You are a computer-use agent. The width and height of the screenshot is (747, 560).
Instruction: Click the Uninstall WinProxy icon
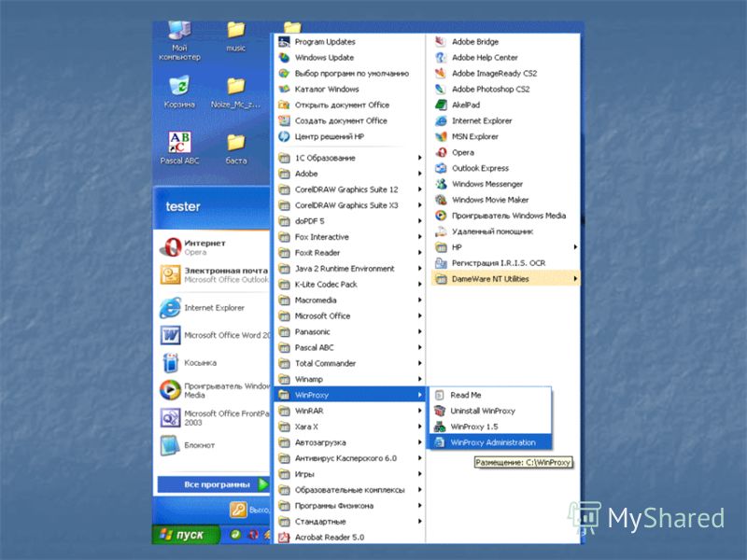point(440,411)
